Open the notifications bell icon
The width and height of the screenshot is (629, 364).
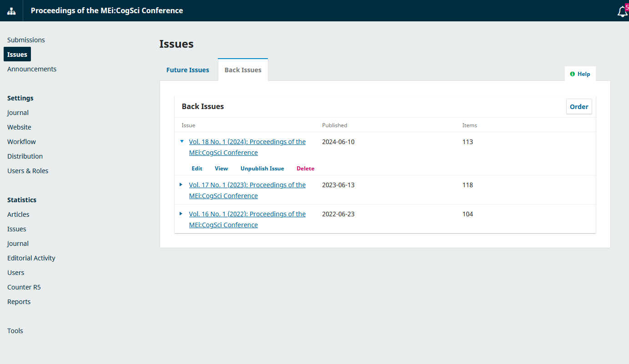point(622,11)
